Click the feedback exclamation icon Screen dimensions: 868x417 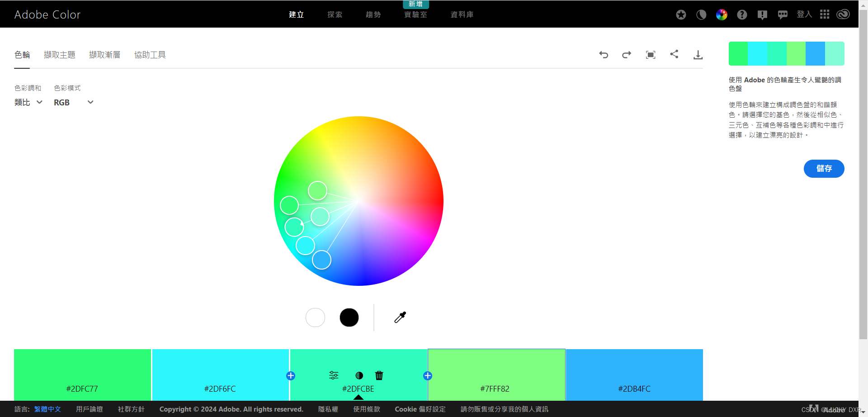click(762, 15)
